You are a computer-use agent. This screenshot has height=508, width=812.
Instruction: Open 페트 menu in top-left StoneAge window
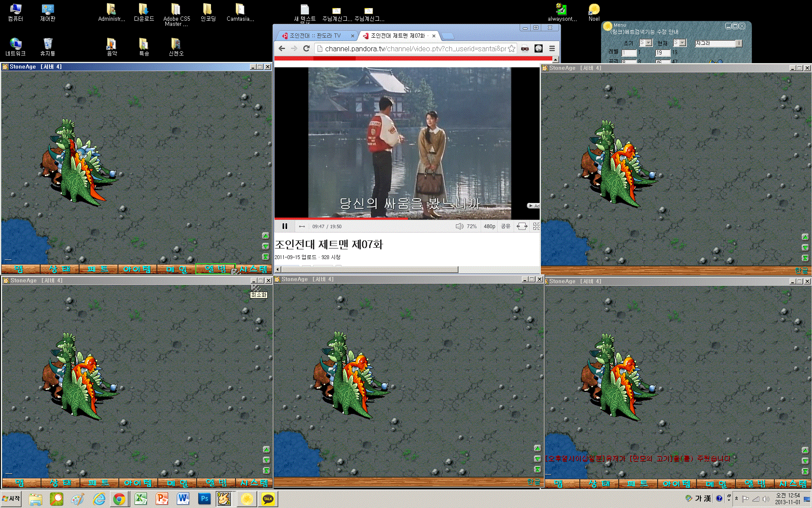tap(98, 269)
